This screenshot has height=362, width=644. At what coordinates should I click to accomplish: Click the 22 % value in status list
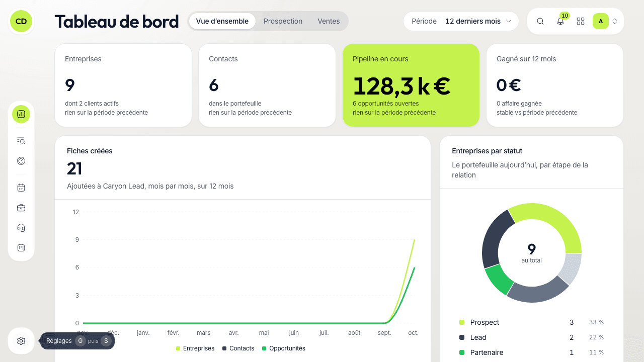[x=596, y=337]
